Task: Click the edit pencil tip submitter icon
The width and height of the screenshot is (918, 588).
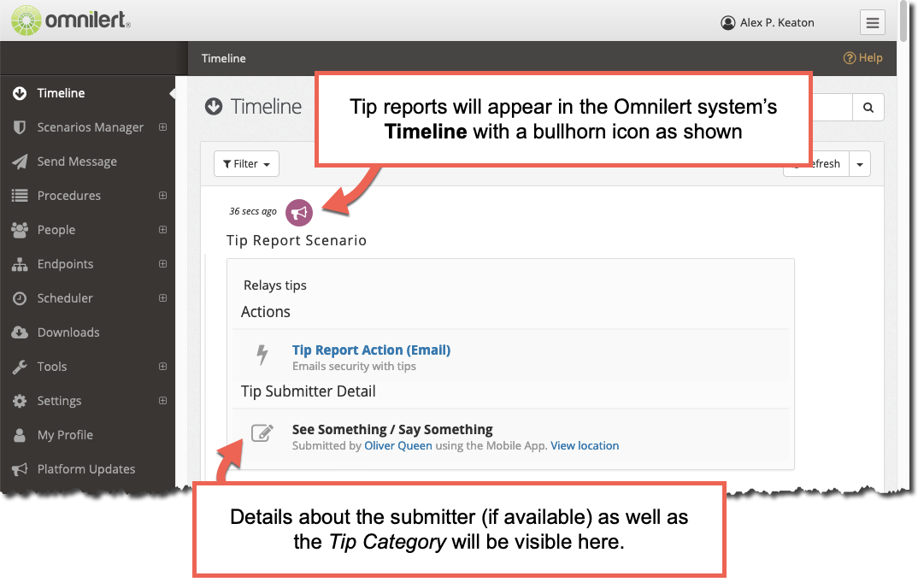Action: pos(262,432)
